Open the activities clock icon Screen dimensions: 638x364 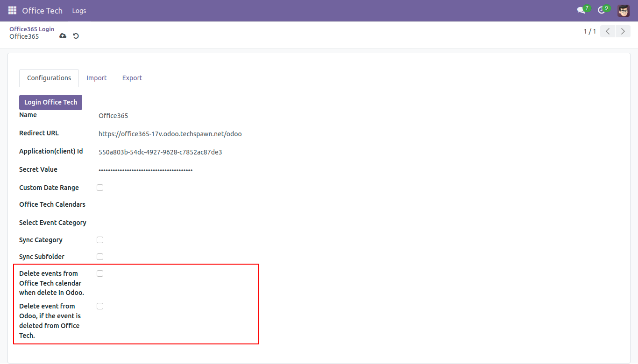pos(602,10)
